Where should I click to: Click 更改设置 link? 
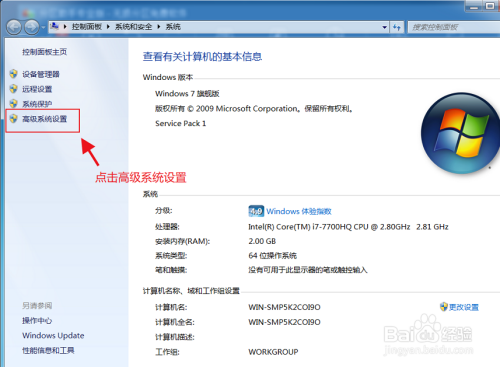click(464, 307)
